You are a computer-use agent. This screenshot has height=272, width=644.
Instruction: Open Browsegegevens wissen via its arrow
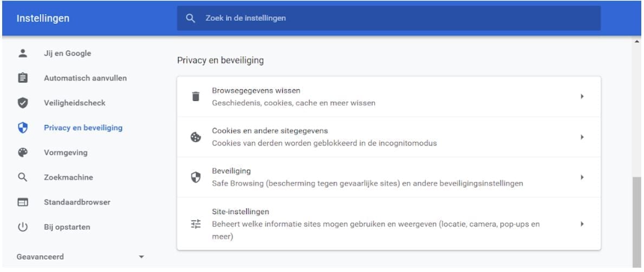(582, 96)
